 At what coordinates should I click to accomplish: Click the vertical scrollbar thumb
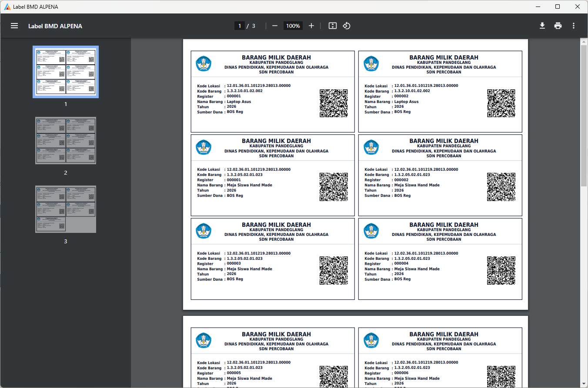[584, 116]
